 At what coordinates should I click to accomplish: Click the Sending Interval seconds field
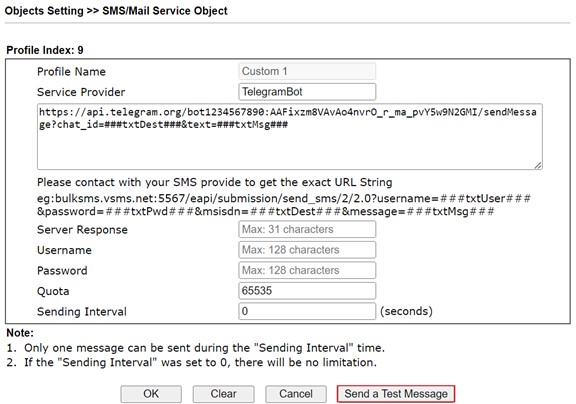pyautogui.click(x=307, y=311)
